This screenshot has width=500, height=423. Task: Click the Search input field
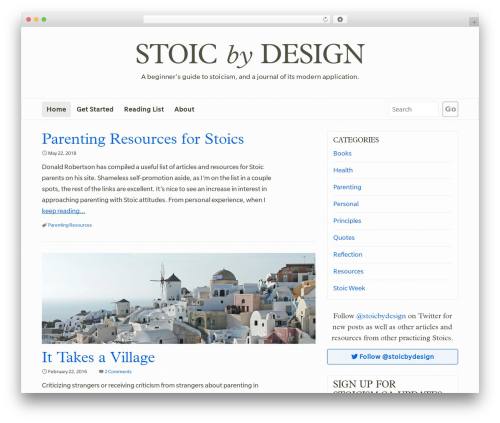[x=413, y=109]
